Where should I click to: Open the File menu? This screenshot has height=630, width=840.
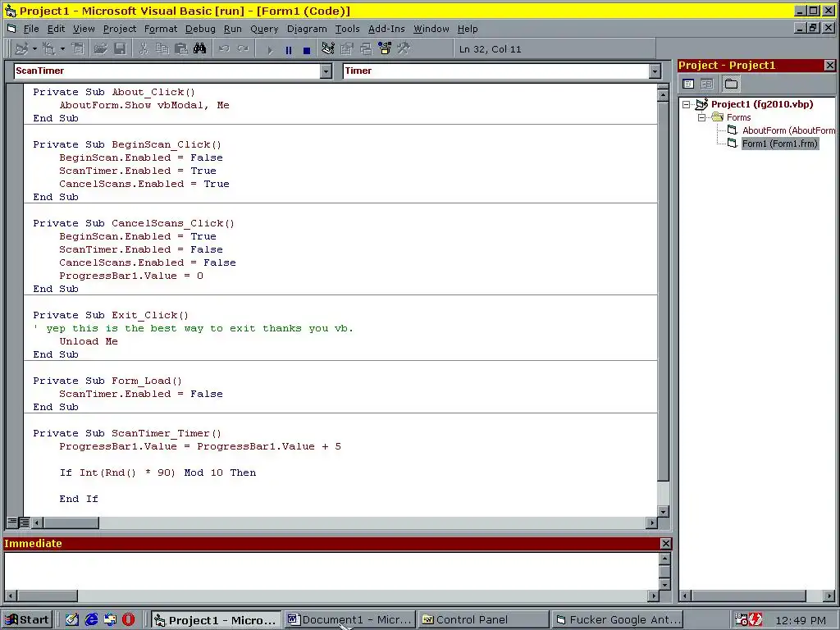point(31,29)
